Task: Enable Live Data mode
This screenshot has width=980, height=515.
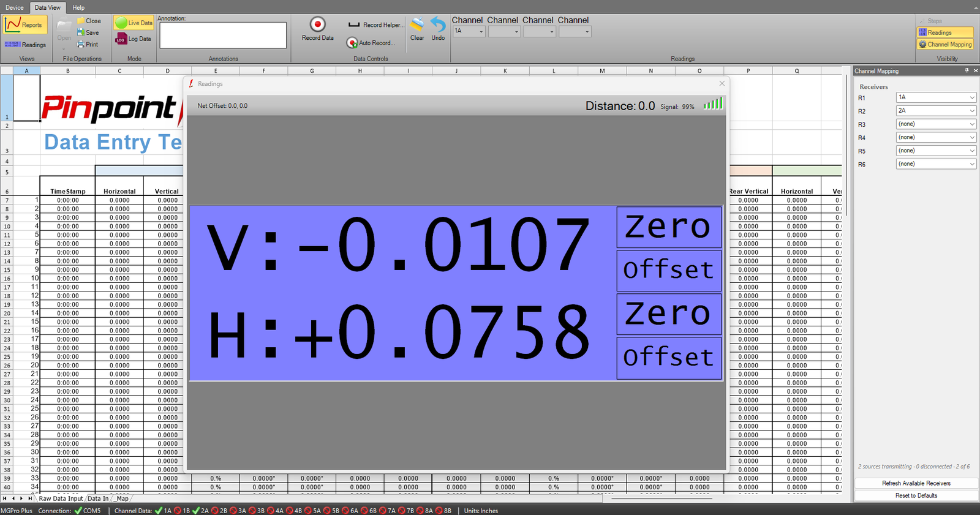Action: pos(134,23)
